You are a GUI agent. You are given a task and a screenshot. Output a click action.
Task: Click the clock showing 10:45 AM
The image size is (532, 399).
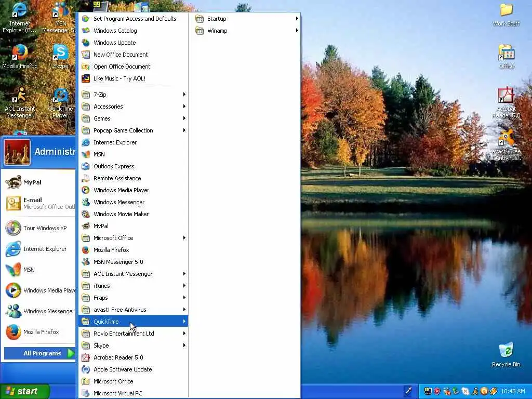[x=513, y=391]
